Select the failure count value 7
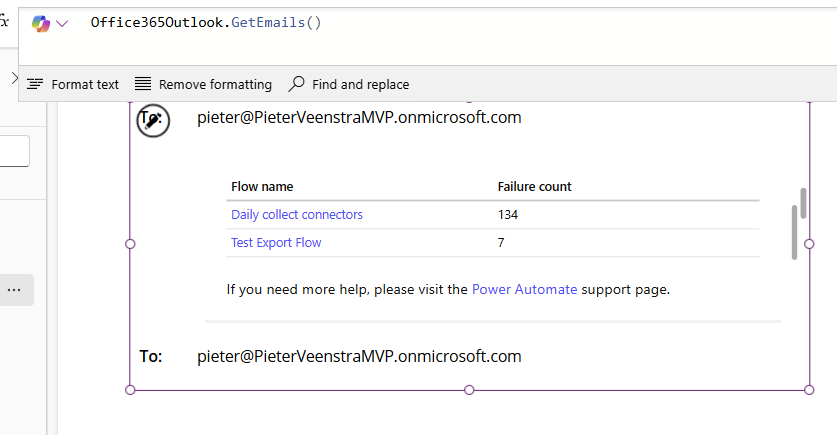The height and width of the screenshot is (435, 837). click(x=501, y=242)
